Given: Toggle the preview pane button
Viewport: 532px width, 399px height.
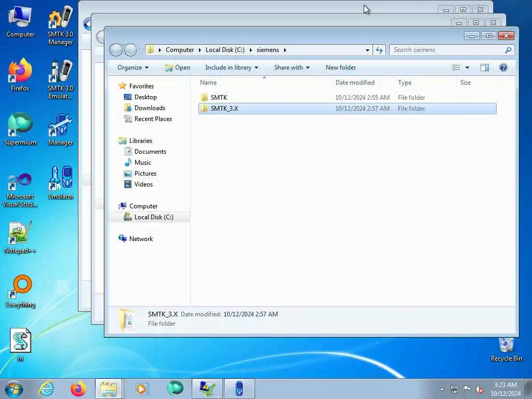Looking at the screenshot, I should pyautogui.click(x=485, y=68).
